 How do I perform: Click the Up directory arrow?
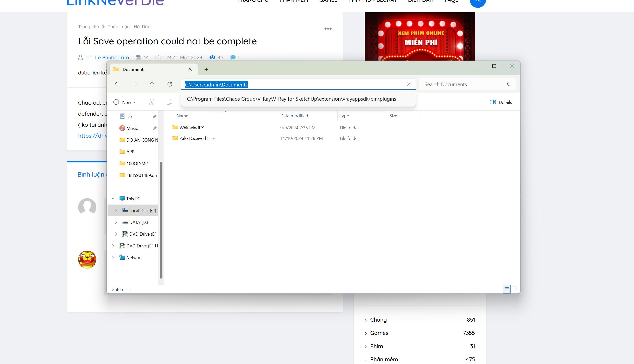(x=152, y=84)
